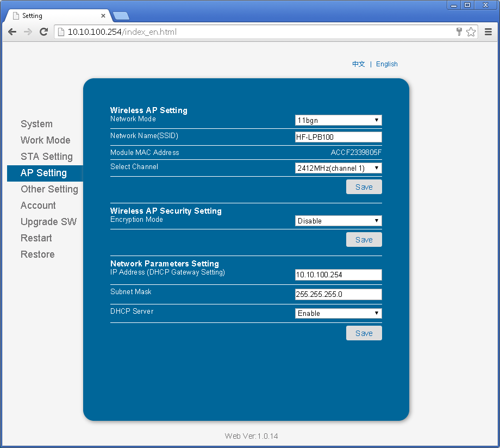Open the STA Setting menu item

click(x=46, y=157)
